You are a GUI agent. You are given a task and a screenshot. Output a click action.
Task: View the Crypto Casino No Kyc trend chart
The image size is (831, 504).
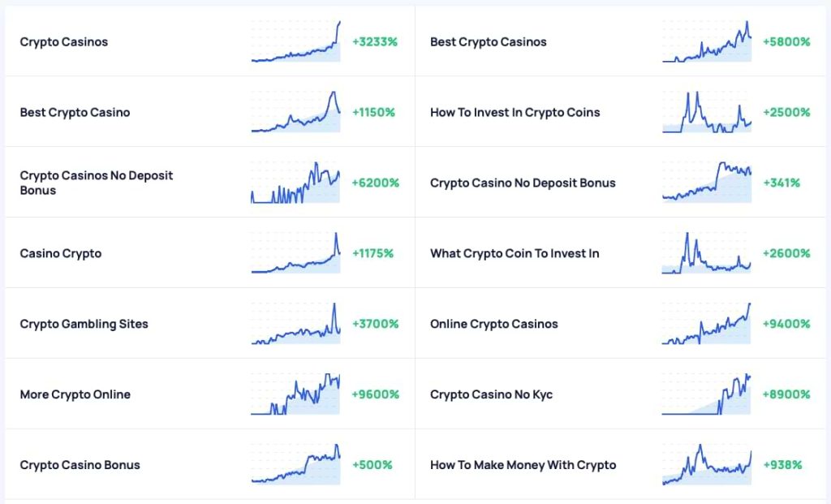point(707,394)
